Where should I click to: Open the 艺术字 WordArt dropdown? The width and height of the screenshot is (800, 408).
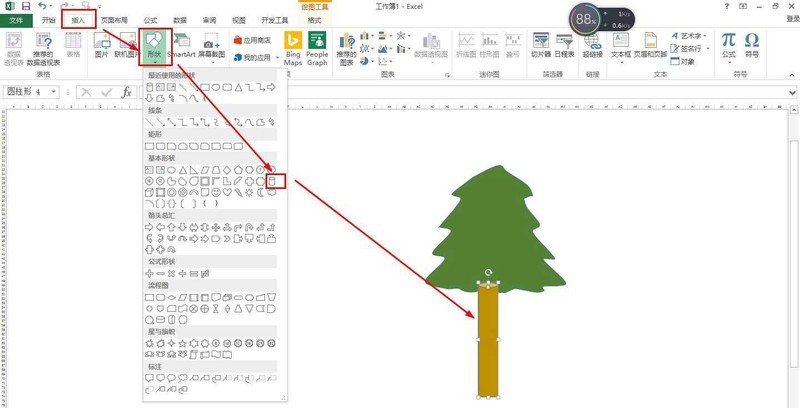705,36
